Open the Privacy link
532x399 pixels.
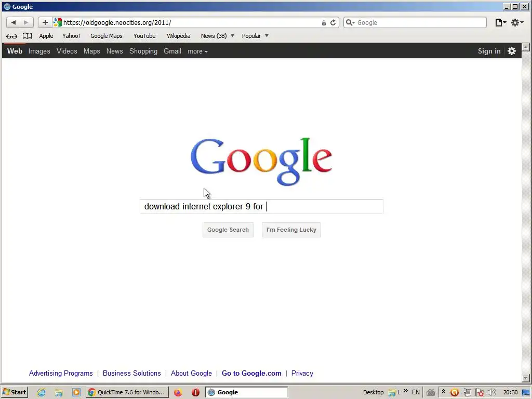[x=302, y=373]
